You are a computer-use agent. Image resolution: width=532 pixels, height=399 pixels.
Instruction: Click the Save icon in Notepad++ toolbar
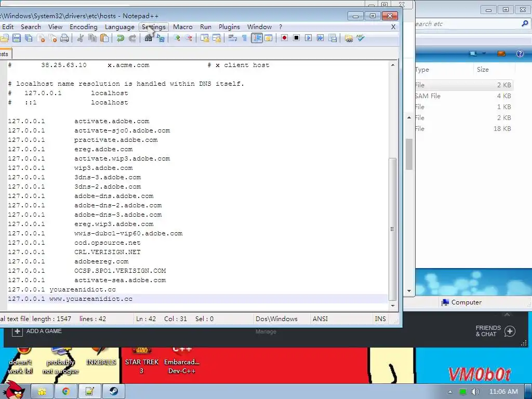[x=16, y=38]
